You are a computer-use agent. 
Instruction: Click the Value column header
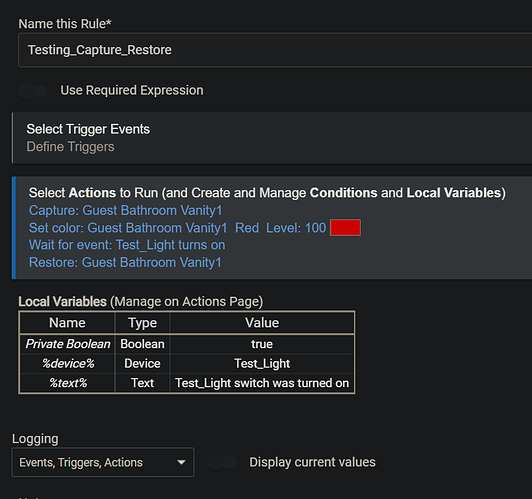(262, 323)
